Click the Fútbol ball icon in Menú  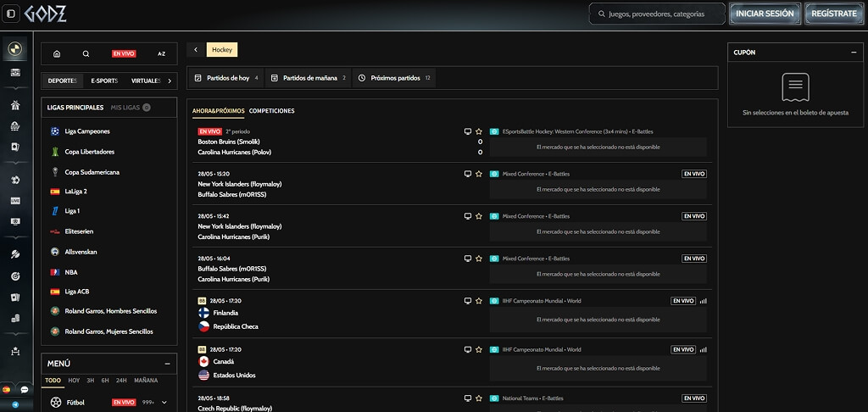(55, 403)
